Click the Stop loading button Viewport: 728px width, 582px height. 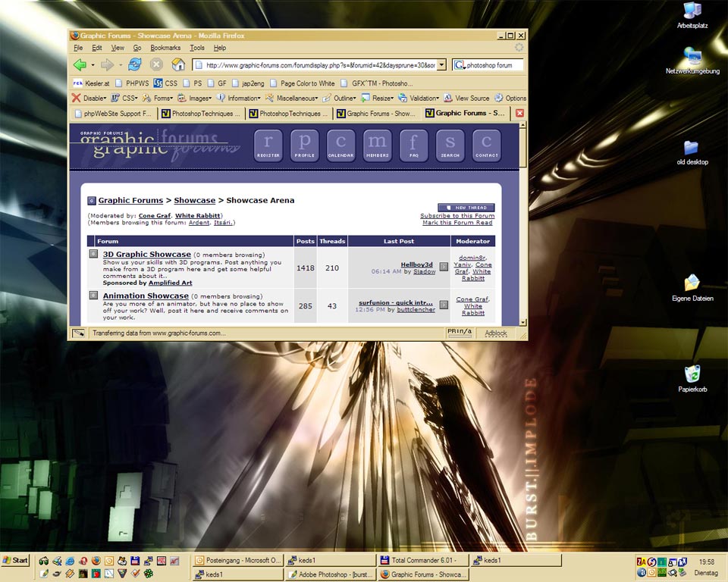(156, 64)
